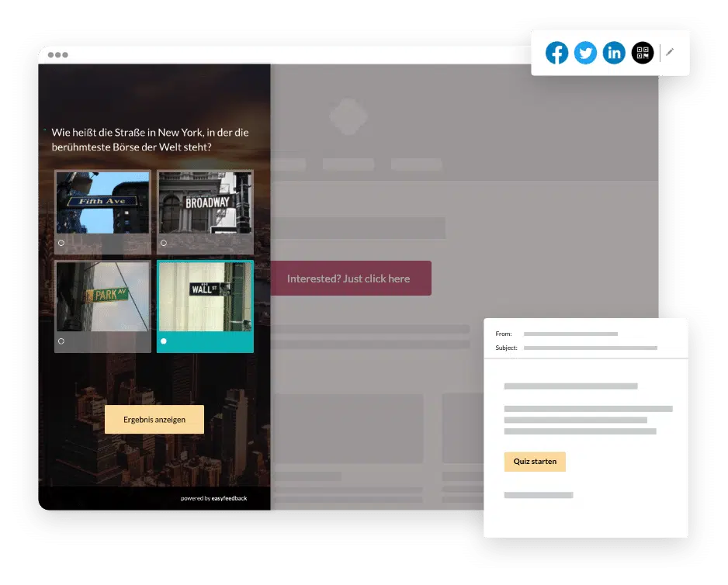Click the From field in the email
The image size is (728, 585).
(570, 334)
